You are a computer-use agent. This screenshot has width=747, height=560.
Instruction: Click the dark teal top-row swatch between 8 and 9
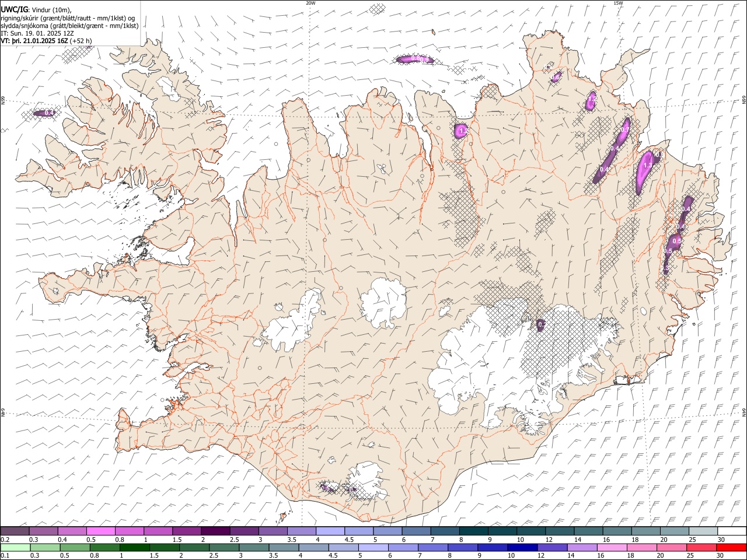474,531
